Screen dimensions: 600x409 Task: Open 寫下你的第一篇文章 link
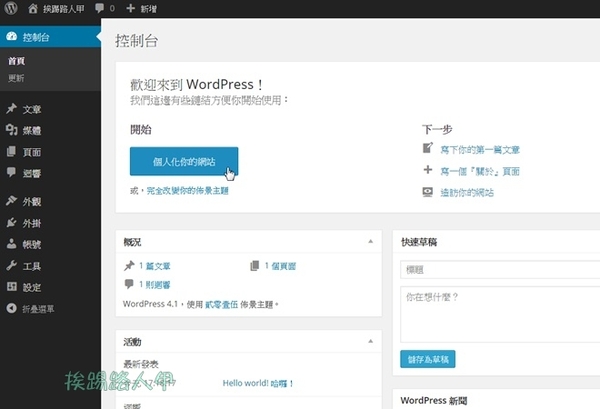(480, 150)
